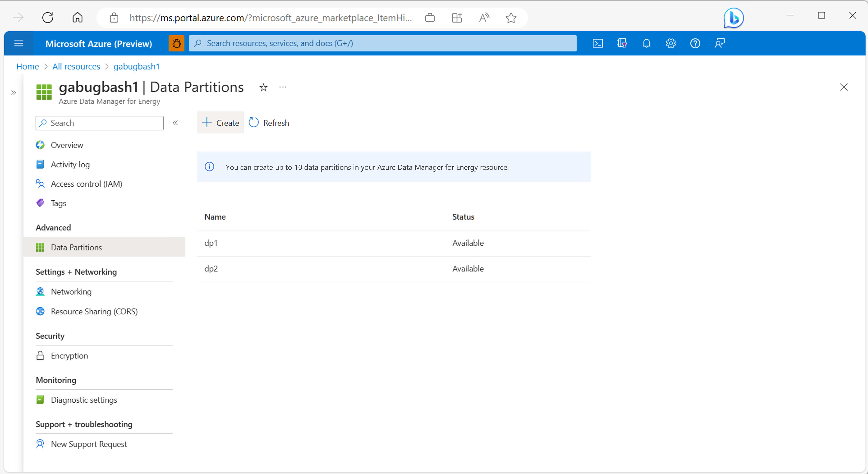Select Activity log in the menu

point(70,164)
